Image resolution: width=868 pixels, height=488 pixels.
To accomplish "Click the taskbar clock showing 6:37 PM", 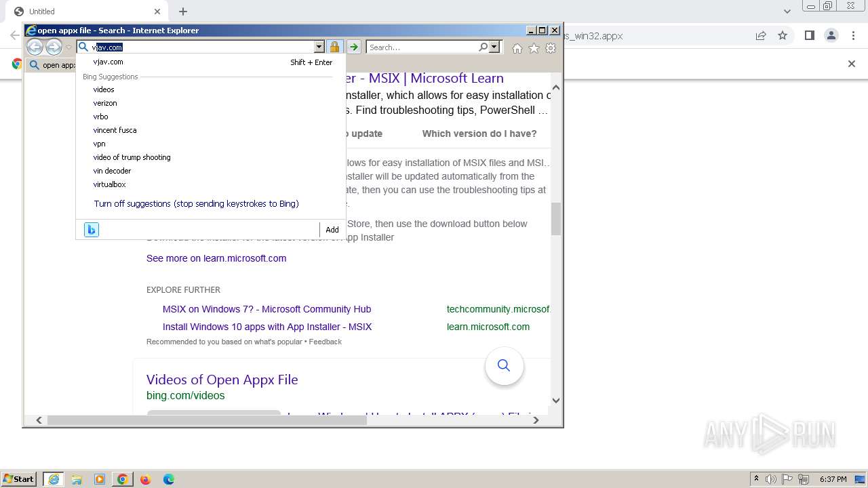I will (833, 479).
